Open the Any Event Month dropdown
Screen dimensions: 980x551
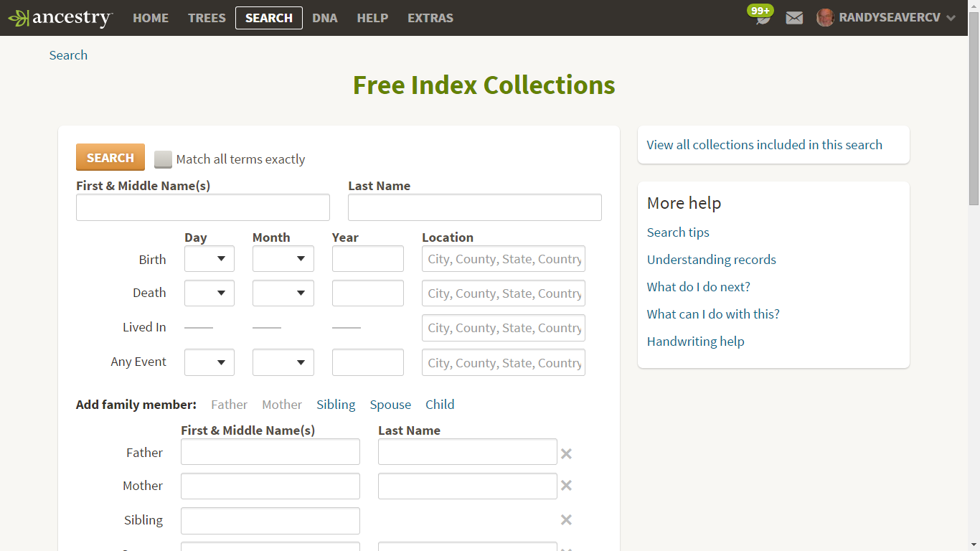pyautogui.click(x=283, y=362)
